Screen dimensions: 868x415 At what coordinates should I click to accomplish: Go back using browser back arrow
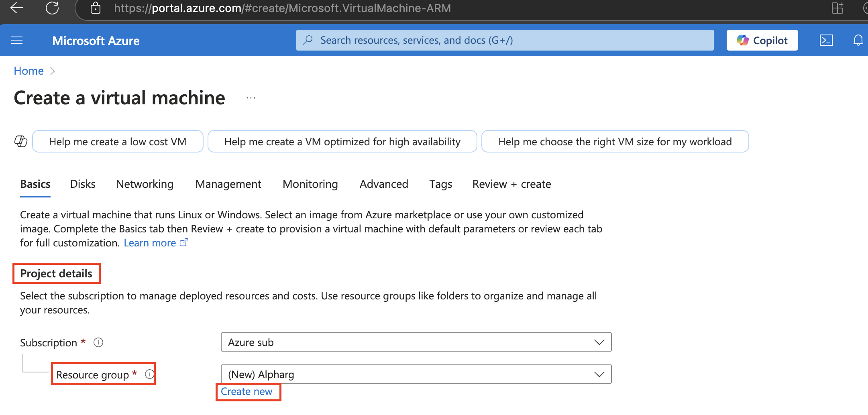tap(17, 8)
